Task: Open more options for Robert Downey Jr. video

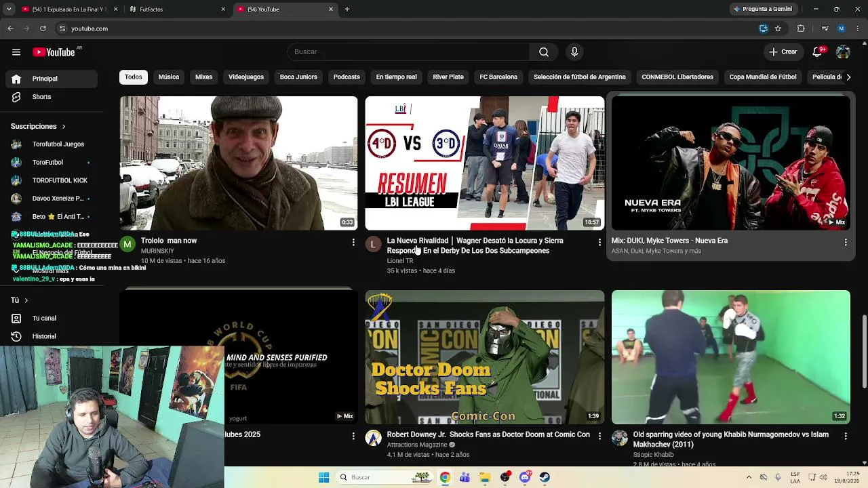Action: coord(599,436)
